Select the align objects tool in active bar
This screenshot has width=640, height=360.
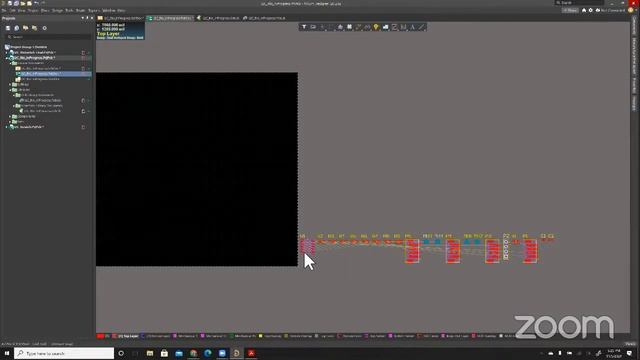(340, 27)
